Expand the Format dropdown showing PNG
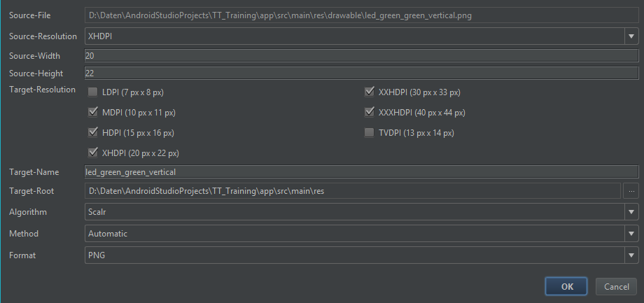Image resolution: width=644 pixels, height=303 pixels. click(360, 255)
